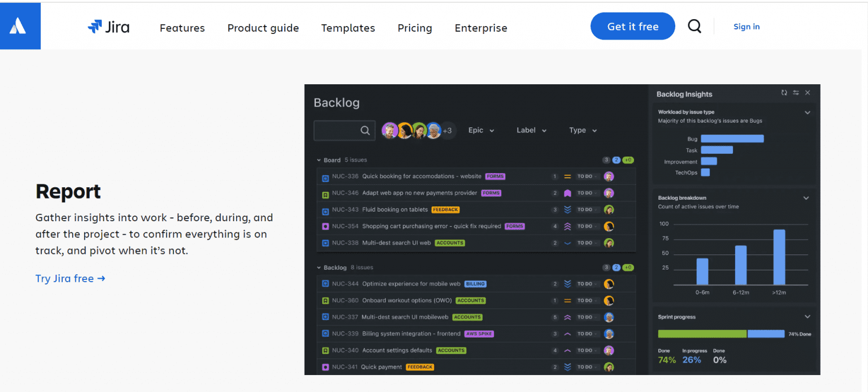Follow the Try Jira free link
The width and height of the screenshot is (868, 392).
click(x=70, y=278)
